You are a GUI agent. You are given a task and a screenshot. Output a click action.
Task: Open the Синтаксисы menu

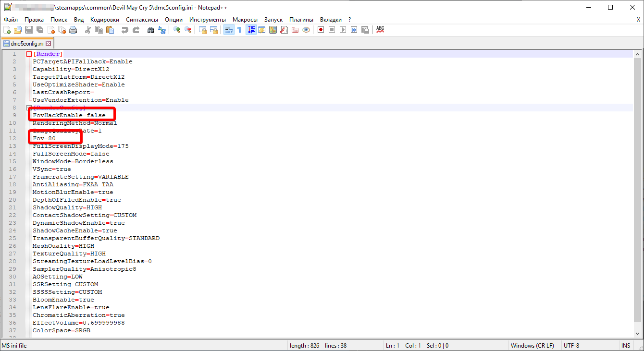tap(142, 20)
